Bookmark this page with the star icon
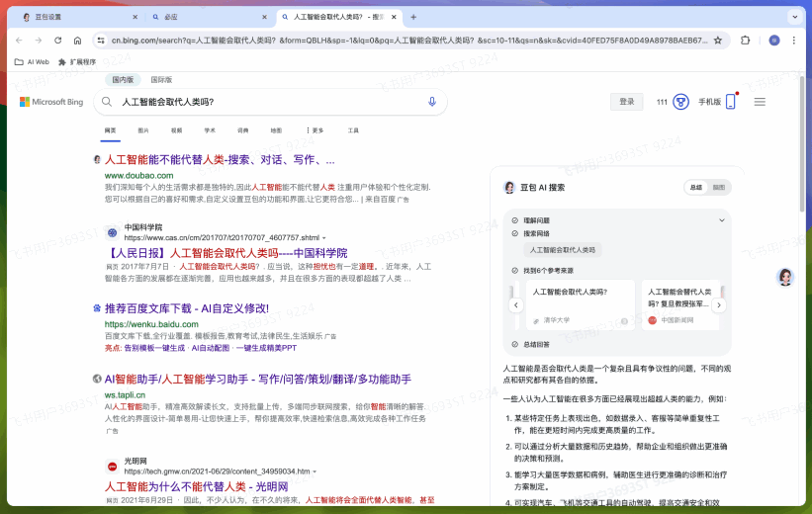Screen dimensions: 812x514 pyautogui.click(x=717, y=41)
